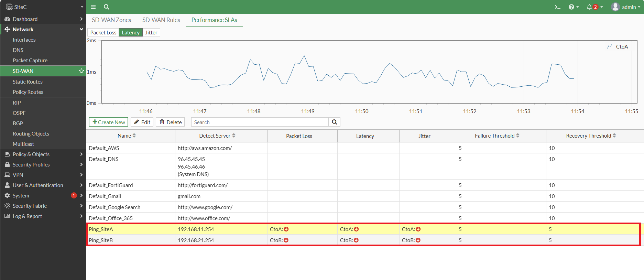Click the Delete button
The height and width of the screenshot is (280, 644).
171,122
